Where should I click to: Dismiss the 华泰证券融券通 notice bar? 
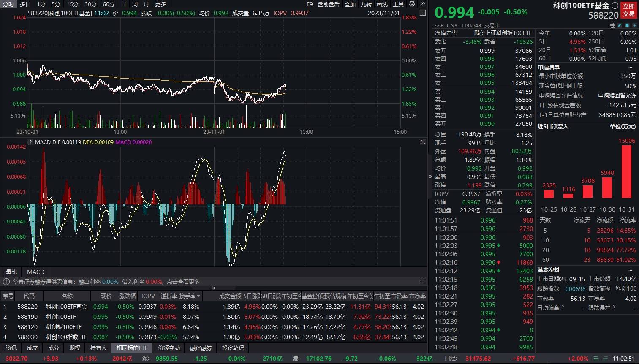[423, 282]
